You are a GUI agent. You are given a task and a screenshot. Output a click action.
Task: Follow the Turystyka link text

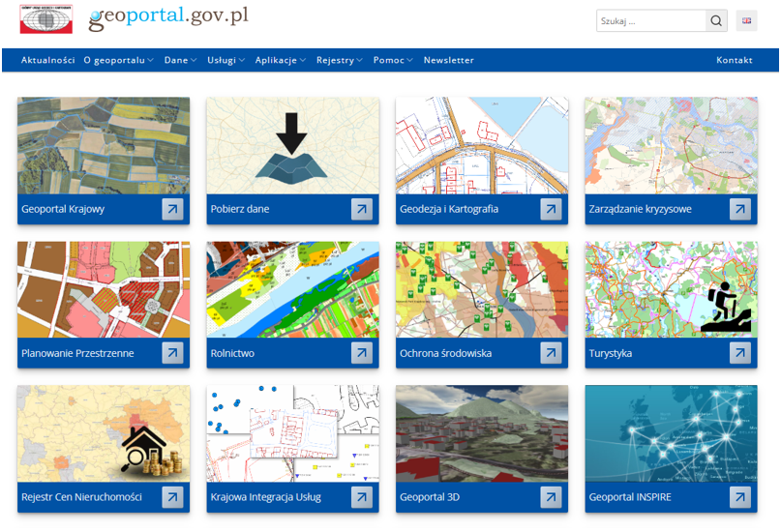pyautogui.click(x=611, y=353)
